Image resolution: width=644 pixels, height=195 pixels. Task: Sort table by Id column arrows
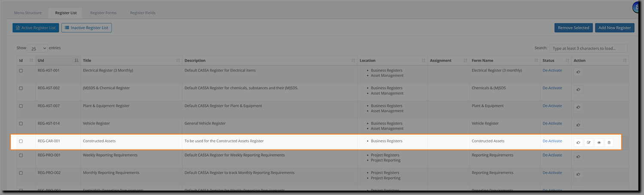tap(31, 61)
